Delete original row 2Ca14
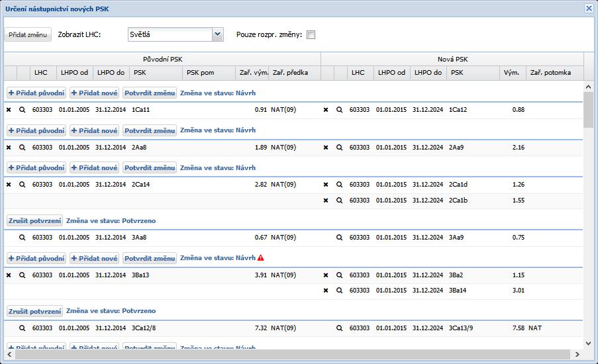598x364 pixels. [9, 185]
